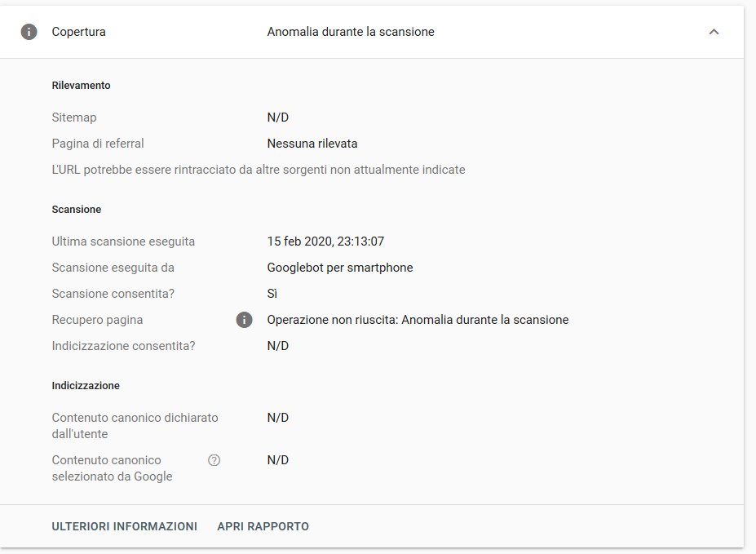Click the Indicizzazione section heading
Image resolution: width=756 pixels, height=554 pixels.
coord(86,385)
